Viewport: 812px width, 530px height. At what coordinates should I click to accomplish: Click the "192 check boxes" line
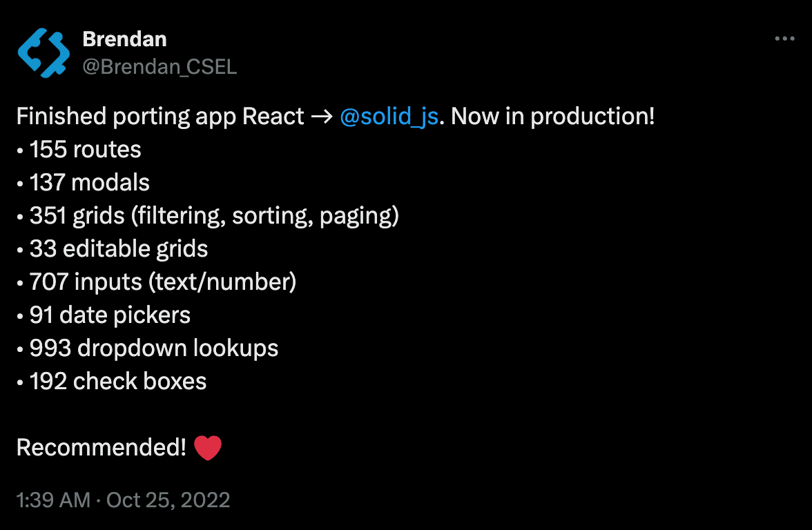coord(118,382)
